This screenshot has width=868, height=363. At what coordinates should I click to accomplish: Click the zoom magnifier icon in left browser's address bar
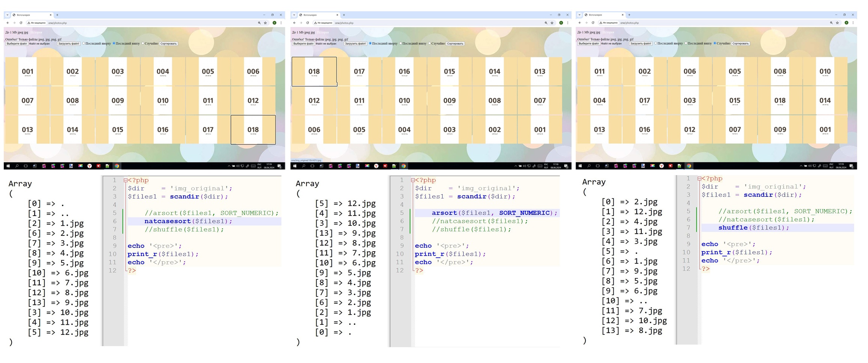[259, 23]
